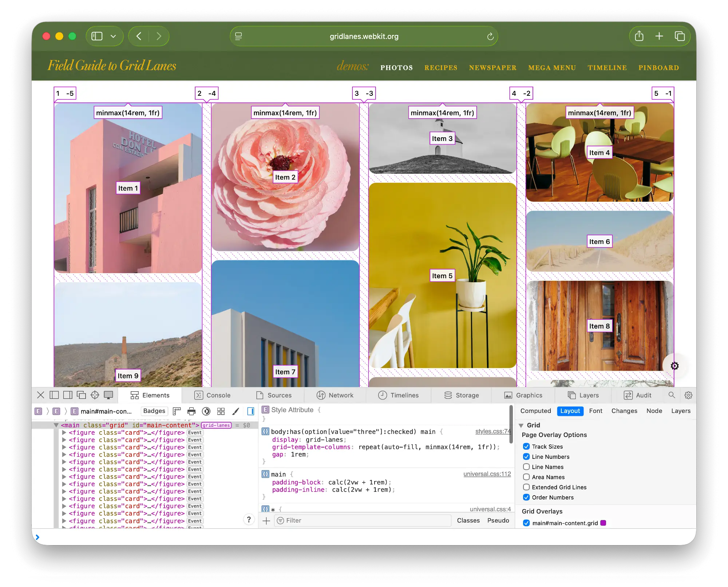The width and height of the screenshot is (728, 587).
Task: Click the purple main#main-content.grid color swatch
Action: pyautogui.click(x=603, y=523)
